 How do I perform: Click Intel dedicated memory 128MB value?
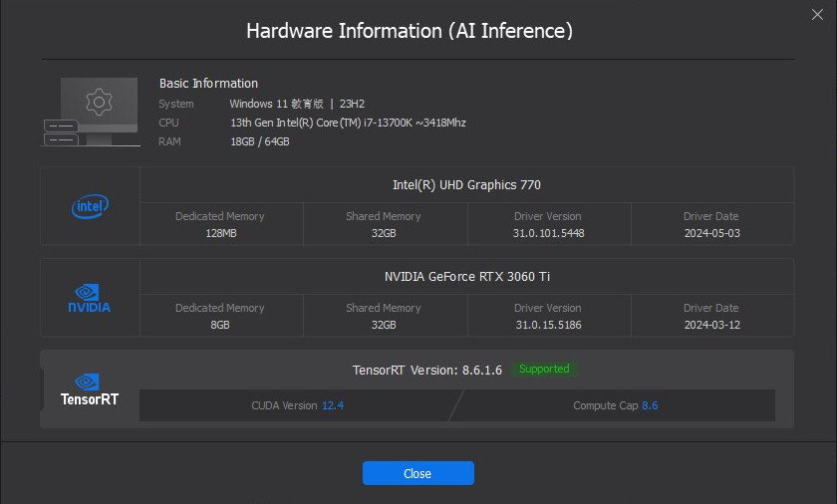(x=220, y=233)
